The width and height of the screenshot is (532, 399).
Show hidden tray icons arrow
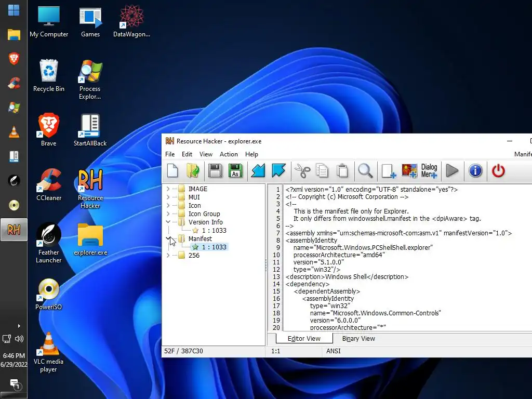19,326
